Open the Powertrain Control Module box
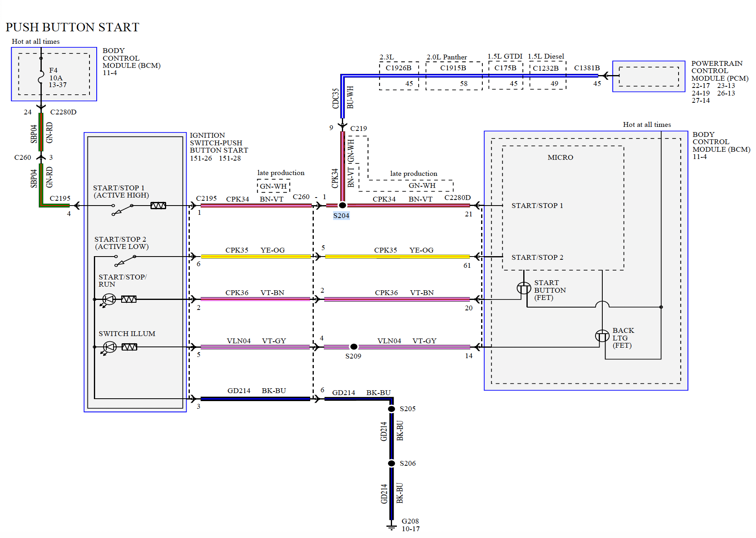 (648, 76)
